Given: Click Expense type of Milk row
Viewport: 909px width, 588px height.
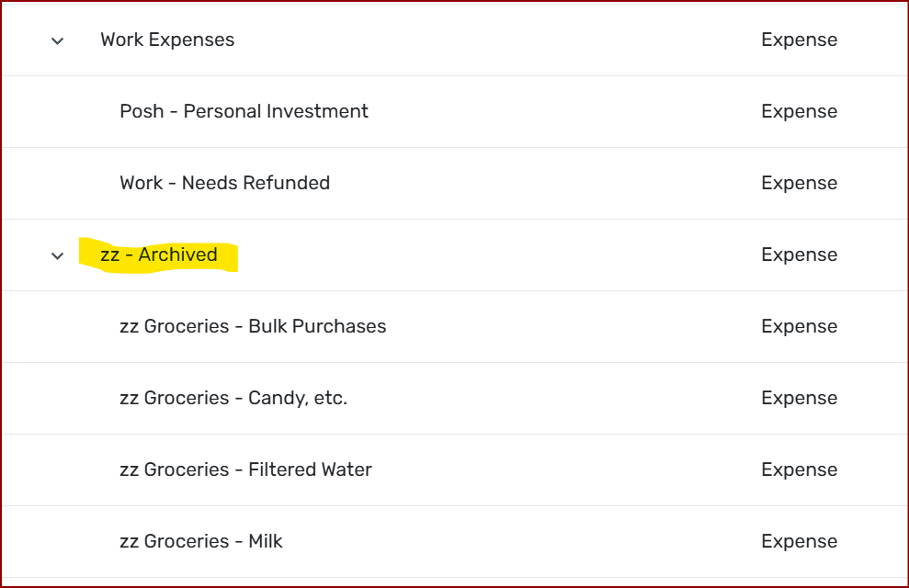Looking at the screenshot, I should pos(799,541).
